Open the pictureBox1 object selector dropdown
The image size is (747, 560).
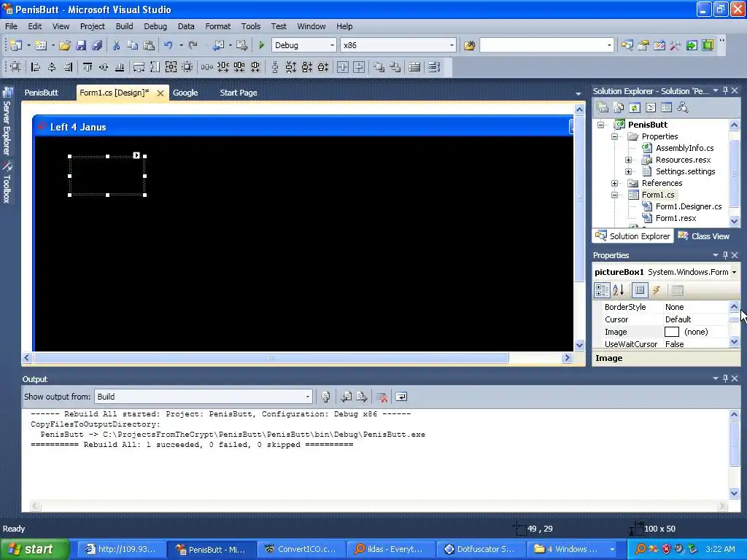coord(734,272)
